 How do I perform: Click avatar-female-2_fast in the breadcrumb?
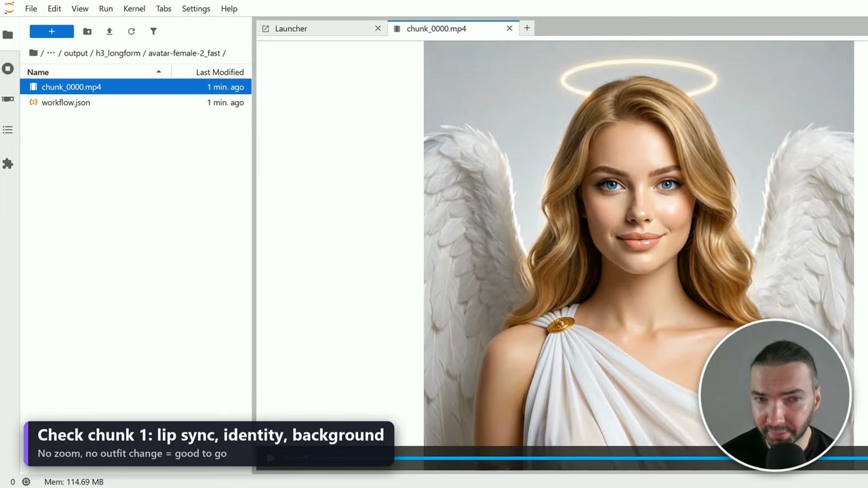tap(184, 53)
